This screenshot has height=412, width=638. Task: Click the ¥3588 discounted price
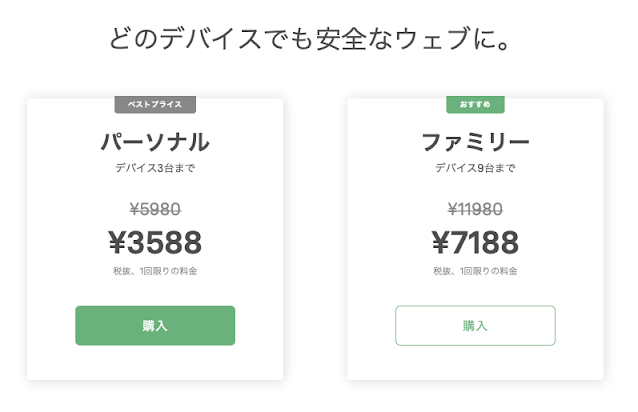(x=155, y=242)
